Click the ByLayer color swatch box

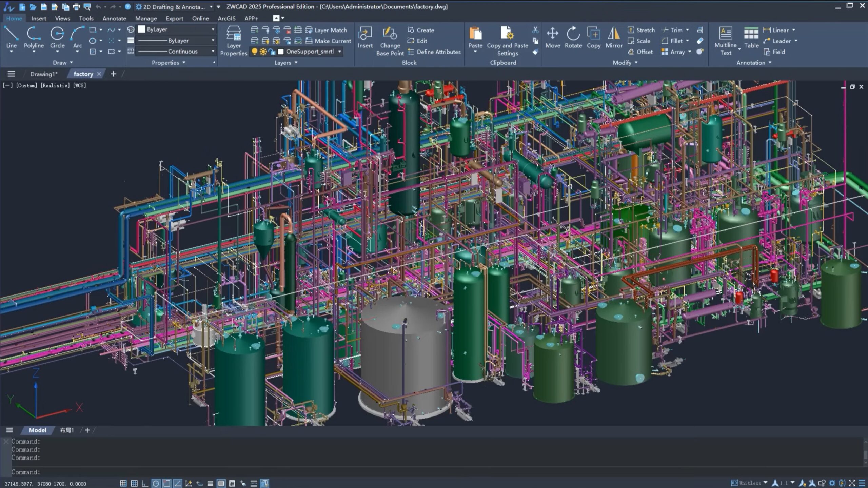click(x=142, y=29)
